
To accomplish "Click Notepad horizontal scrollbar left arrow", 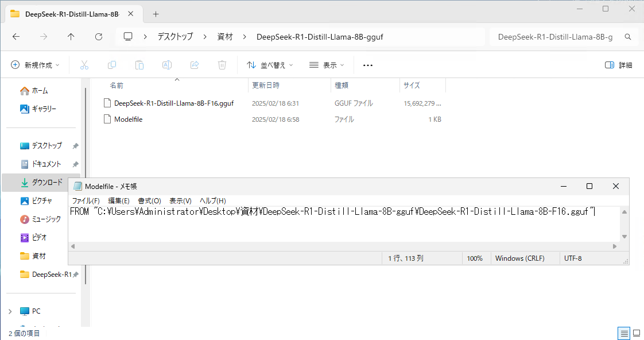I will click(73, 246).
